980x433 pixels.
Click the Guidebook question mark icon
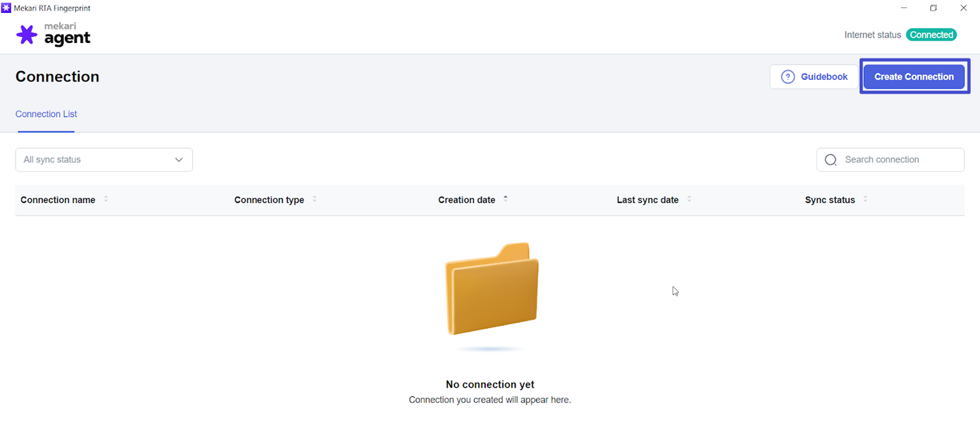(788, 77)
